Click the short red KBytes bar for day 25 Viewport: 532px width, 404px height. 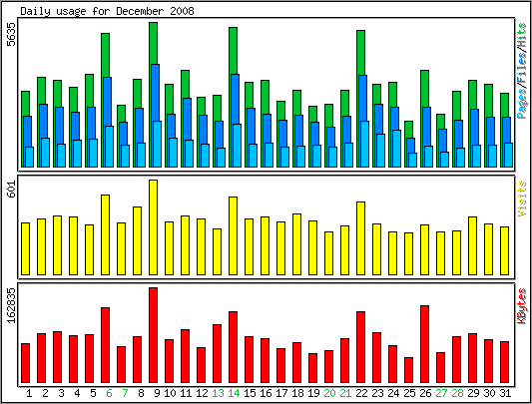click(x=408, y=370)
